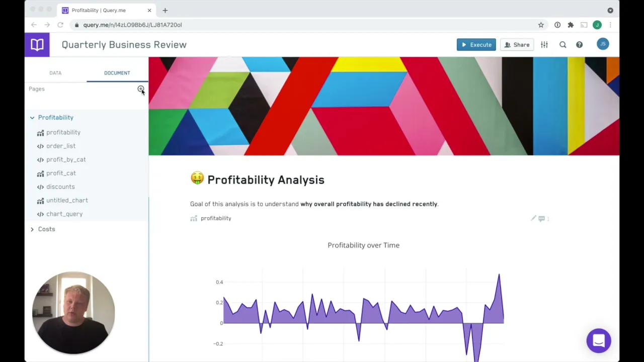644x362 pixels.
Task: Select the DOCUMENT tab
Action: click(117, 73)
